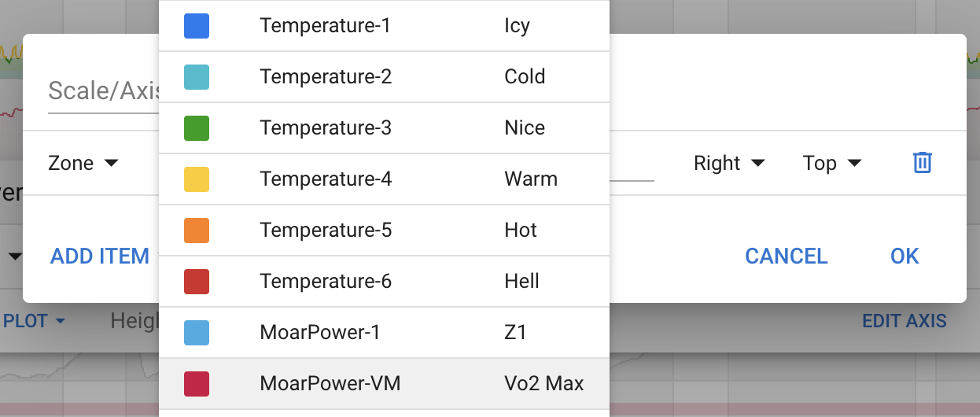The image size is (980, 417).
Task: Choose the green Temperature-3 color square
Action: [196, 128]
